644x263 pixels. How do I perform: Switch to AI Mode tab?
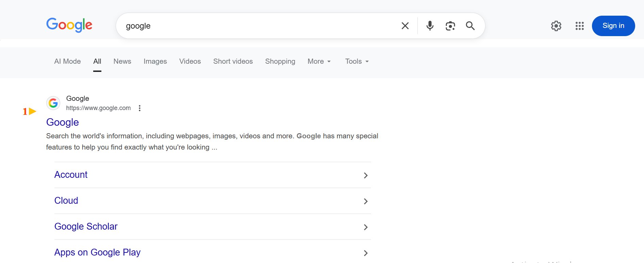(x=67, y=61)
